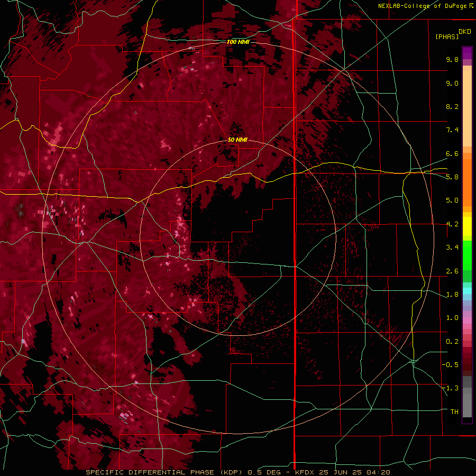This screenshot has width=476, height=476.
Task: Click the cyan segment of the color bar
Action: [x=467, y=291]
